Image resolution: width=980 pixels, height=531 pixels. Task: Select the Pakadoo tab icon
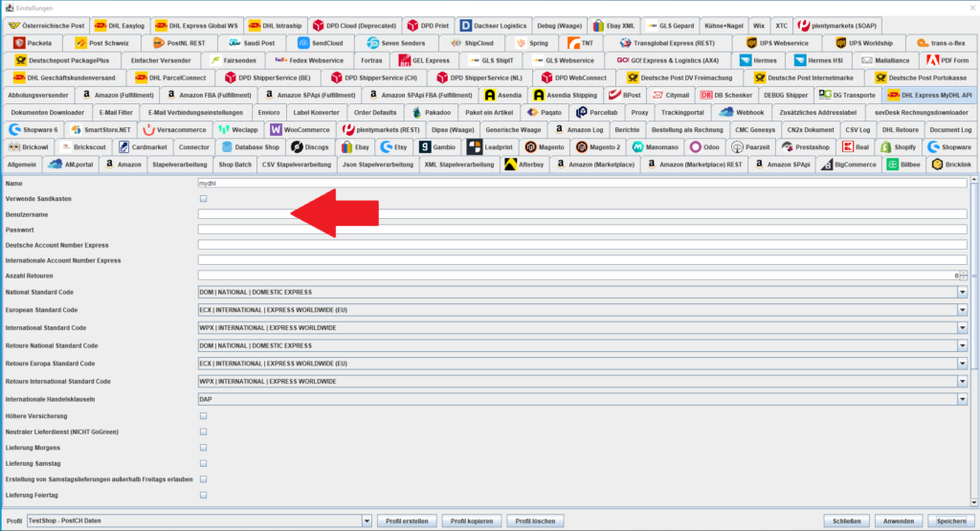point(417,113)
